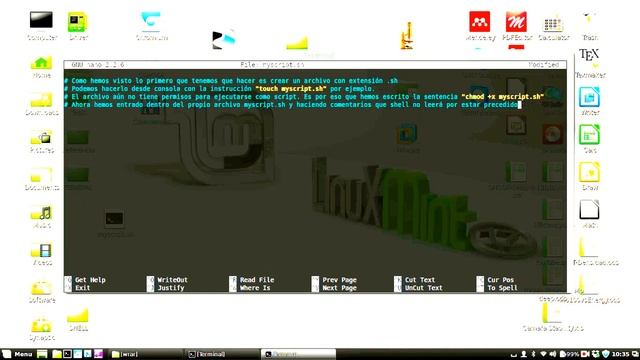Click the Read File shortcut in nano

click(x=251, y=280)
